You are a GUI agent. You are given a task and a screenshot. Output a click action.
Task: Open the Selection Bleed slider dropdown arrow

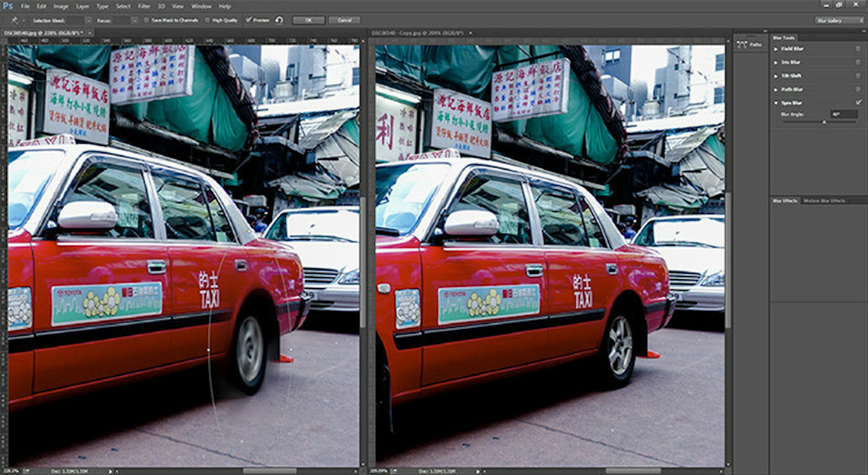pyautogui.click(x=88, y=21)
